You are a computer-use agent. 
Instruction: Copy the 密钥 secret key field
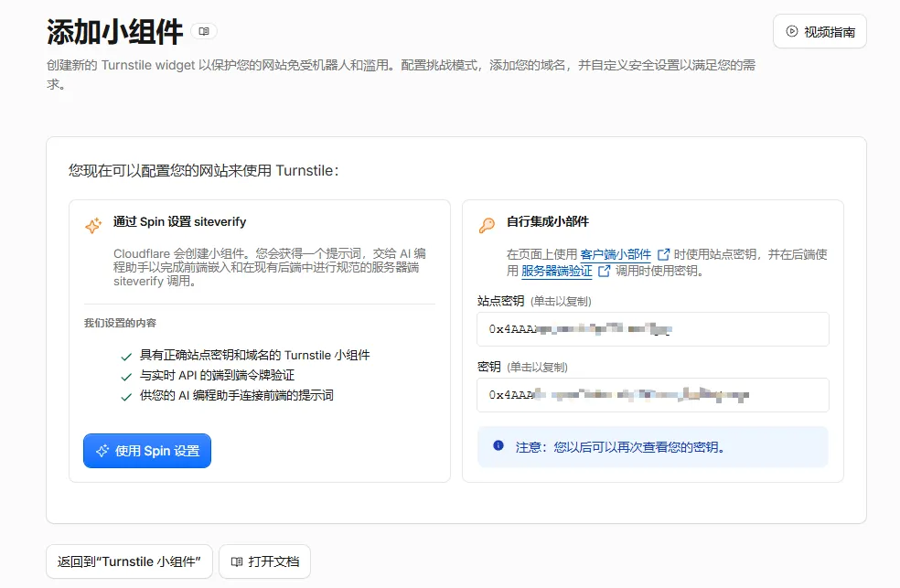[653, 395]
